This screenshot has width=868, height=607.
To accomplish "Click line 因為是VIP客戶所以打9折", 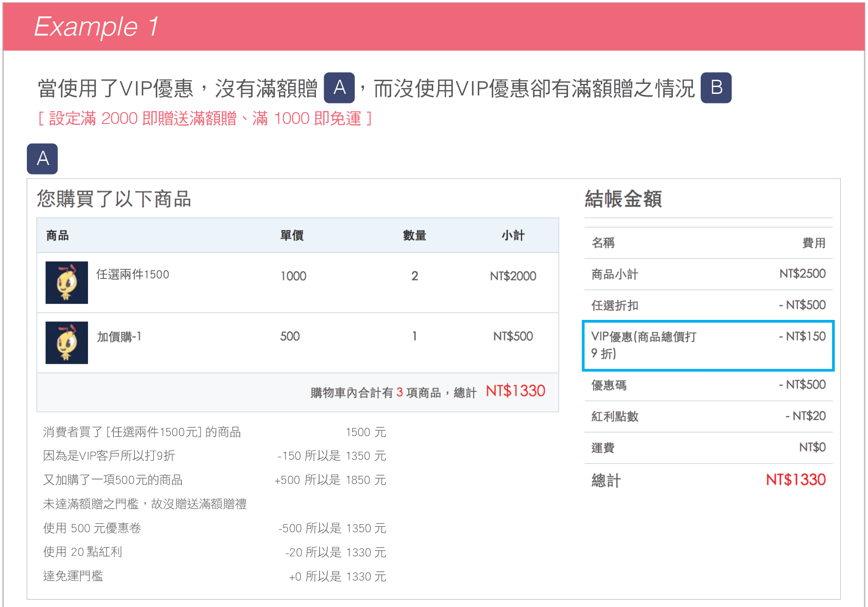I will pos(109,456).
